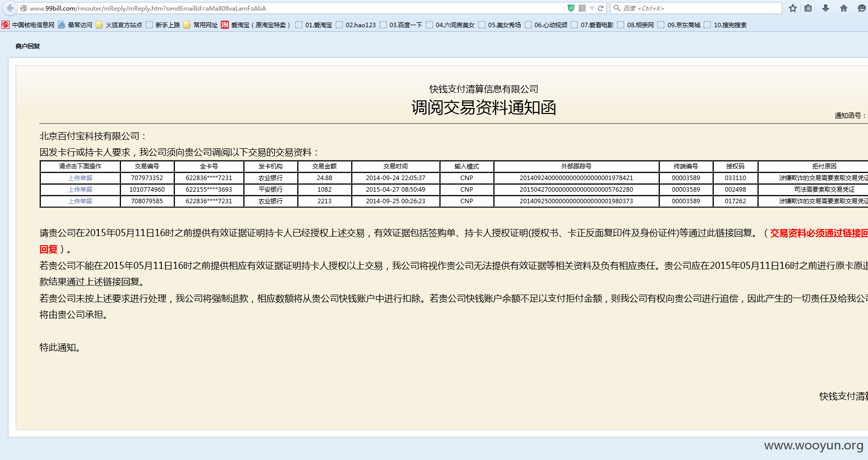Click 上传单据 for transaction 707973352
Screen dimensions: 868x460
coord(80,178)
